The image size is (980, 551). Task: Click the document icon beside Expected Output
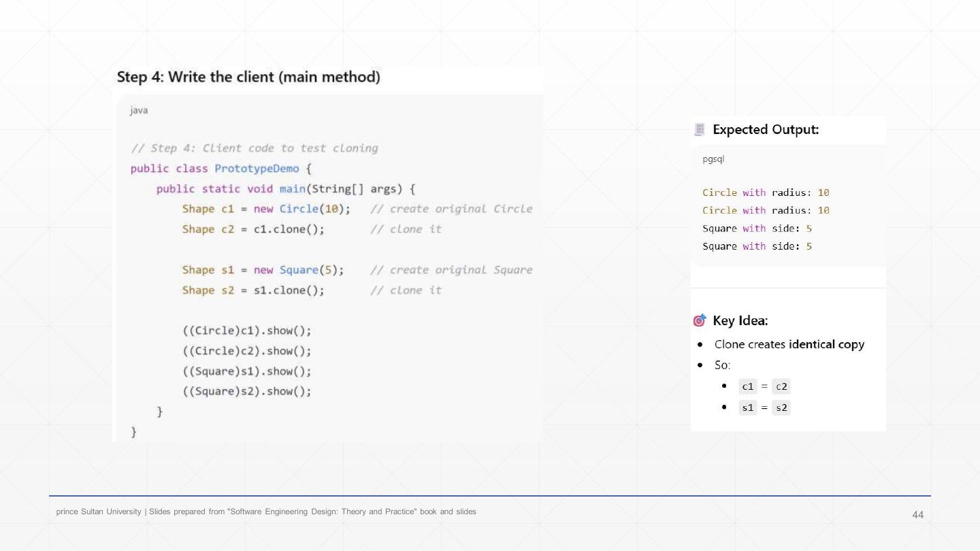pos(699,129)
